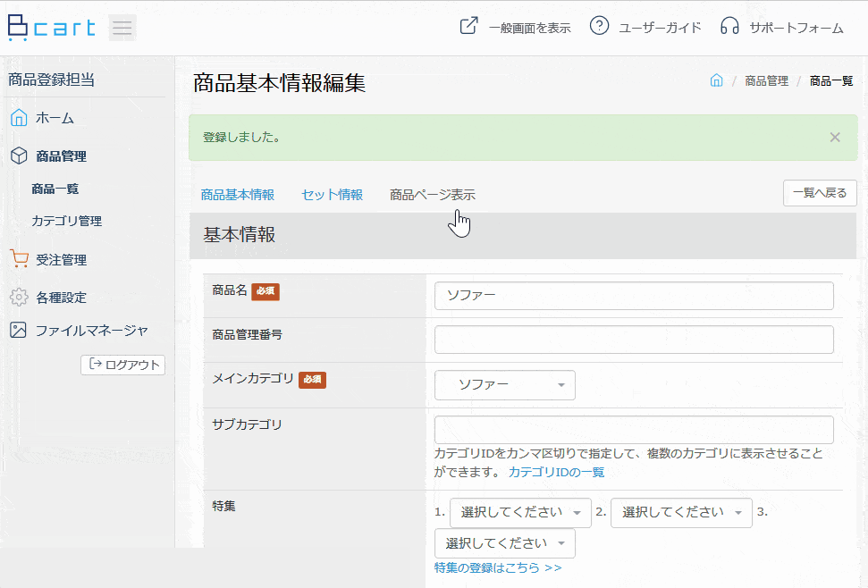
Task: Open 受注管理 in sidebar
Action: point(61,260)
